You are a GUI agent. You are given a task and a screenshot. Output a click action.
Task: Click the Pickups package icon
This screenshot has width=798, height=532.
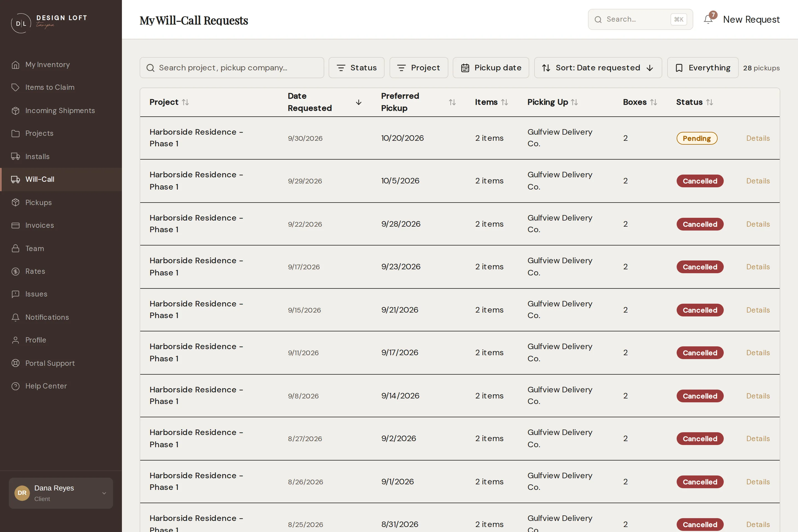click(x=15, y=202)
